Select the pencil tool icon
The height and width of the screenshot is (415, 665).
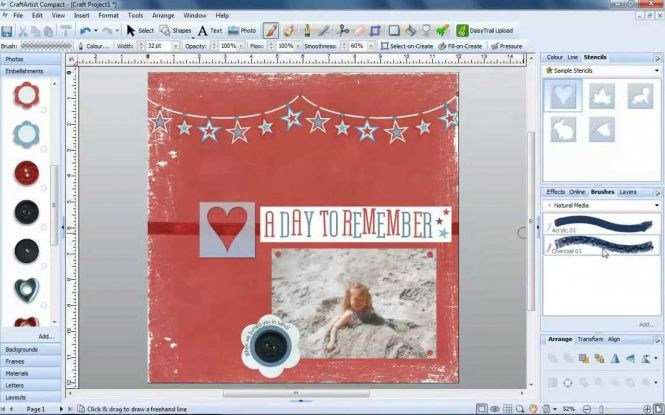click(x=324, y=31)
